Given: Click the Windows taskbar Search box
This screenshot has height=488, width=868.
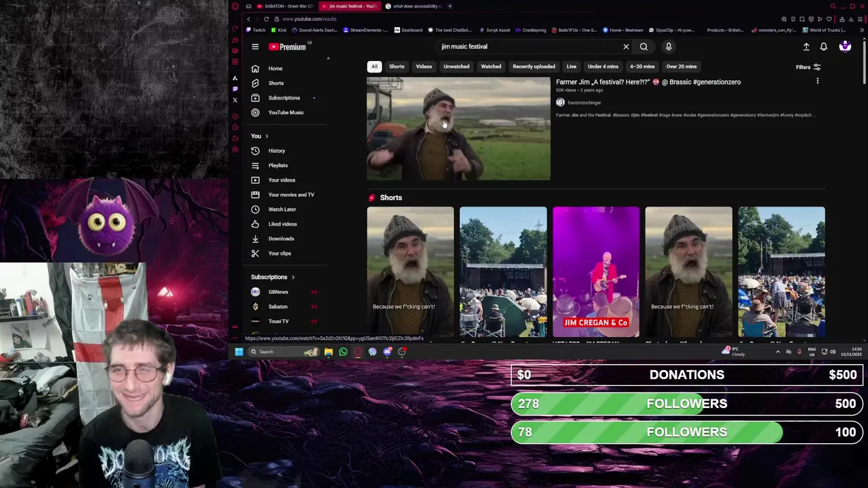Looking at the screenshot, I should 283,352.
